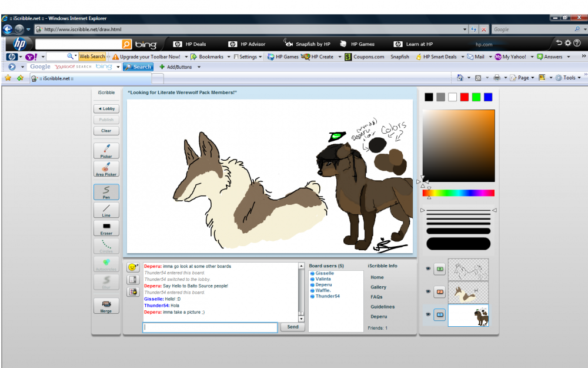Click the browser Stop loading icon
This screenshot has height=368, width=588.
click(x=484, y=29)
